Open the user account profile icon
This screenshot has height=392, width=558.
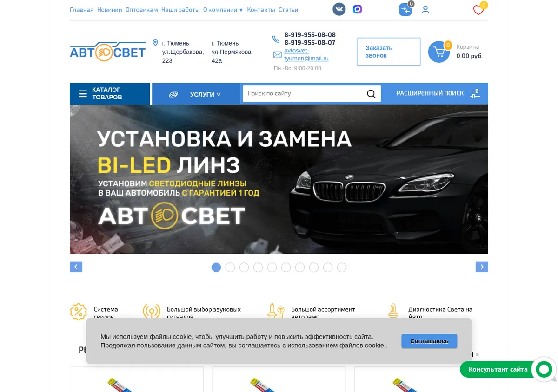click(x=425, y=10)
